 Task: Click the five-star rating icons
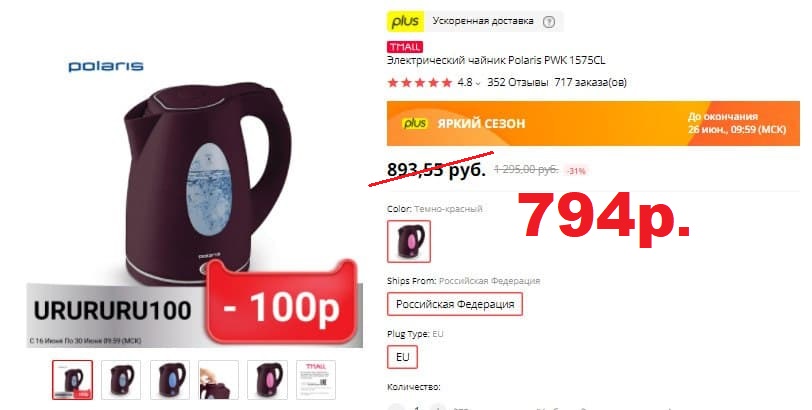(x=419, y=82)
